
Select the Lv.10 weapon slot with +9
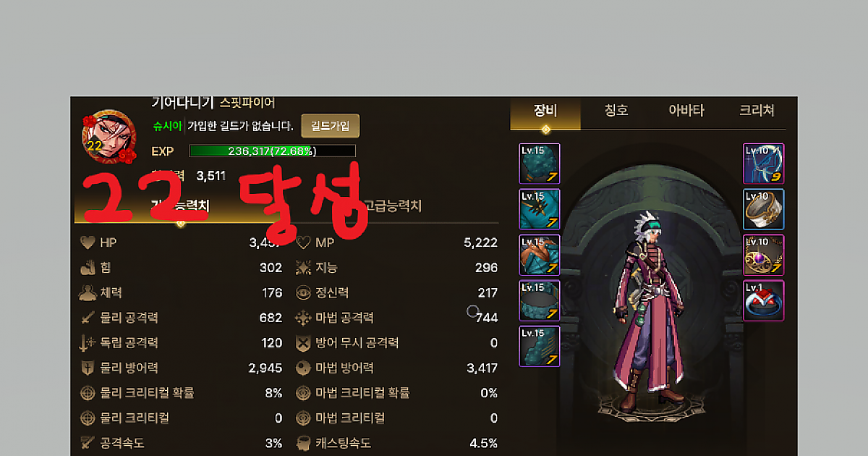pos(764,164)
